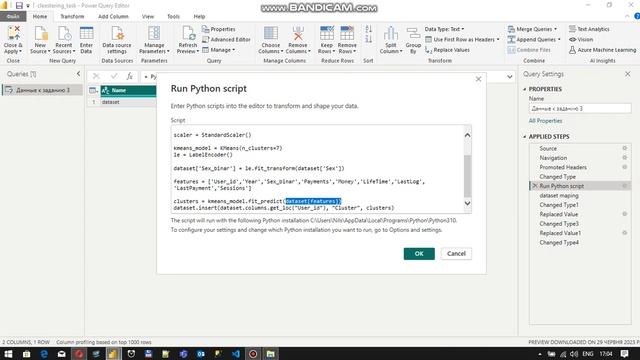Click the query Name field

tap(580, 109)
